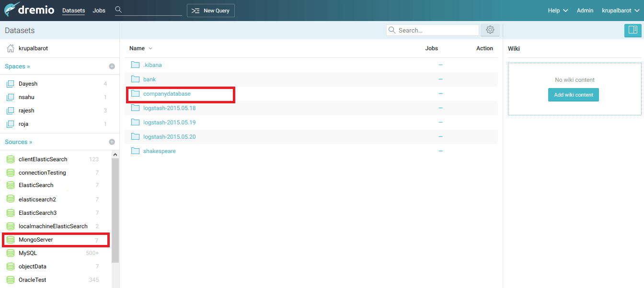This screenshot has width=644, height=288.
Task: Open the Jobs tab
Action: pos(99,11)
